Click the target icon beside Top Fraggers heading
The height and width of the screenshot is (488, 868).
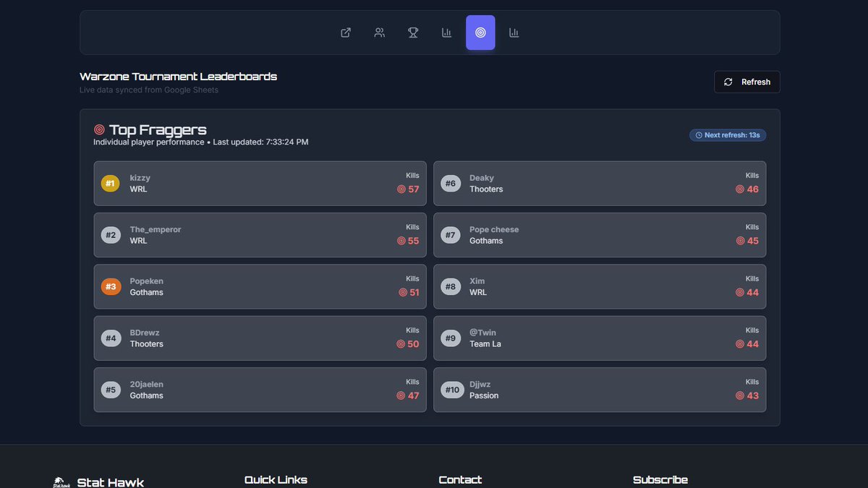coord(99,129)
